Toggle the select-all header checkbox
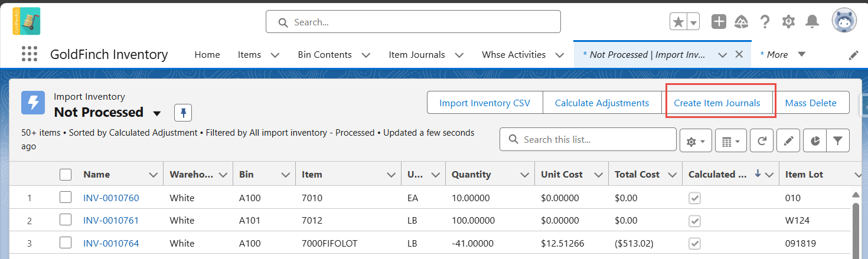 click(x=66, y=175)
